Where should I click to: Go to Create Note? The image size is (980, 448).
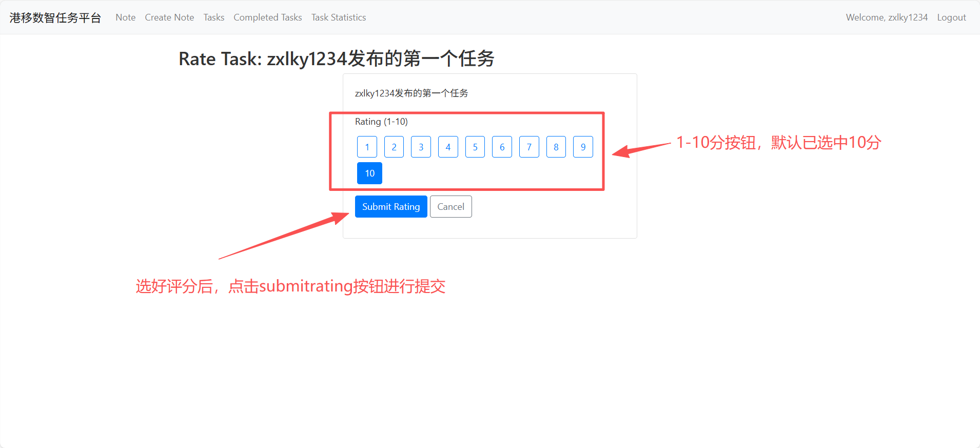(169, 17)
